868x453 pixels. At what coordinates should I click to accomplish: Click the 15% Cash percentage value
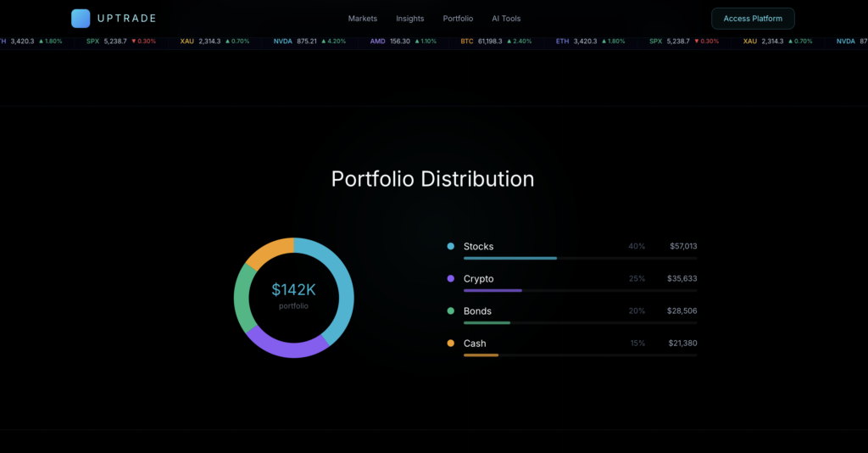coord(637,344)
